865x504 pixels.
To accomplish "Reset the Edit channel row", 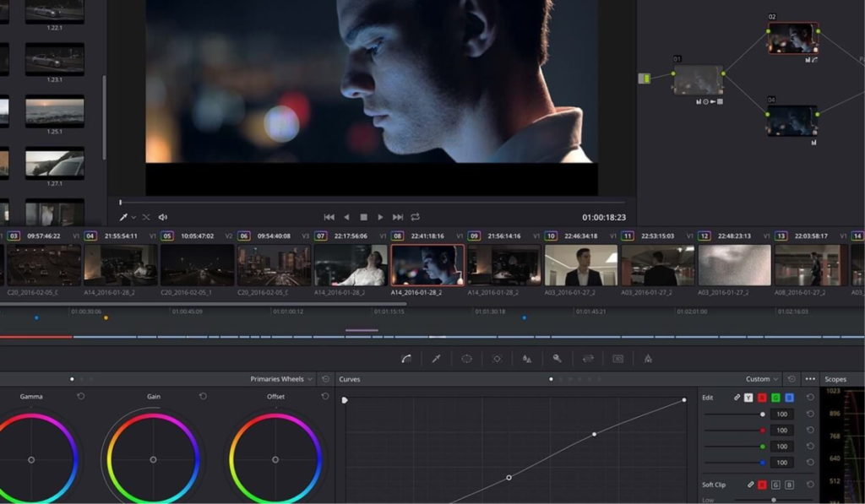I will [x=810, y=397].
